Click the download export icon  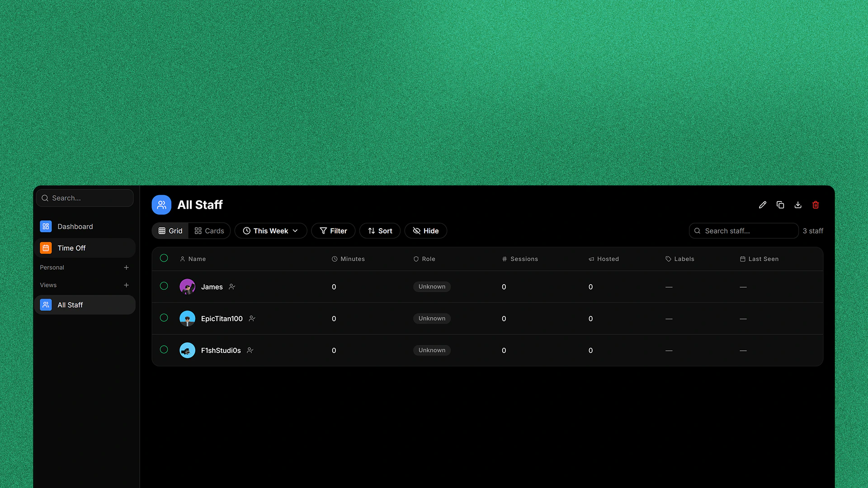click(798, 205)
